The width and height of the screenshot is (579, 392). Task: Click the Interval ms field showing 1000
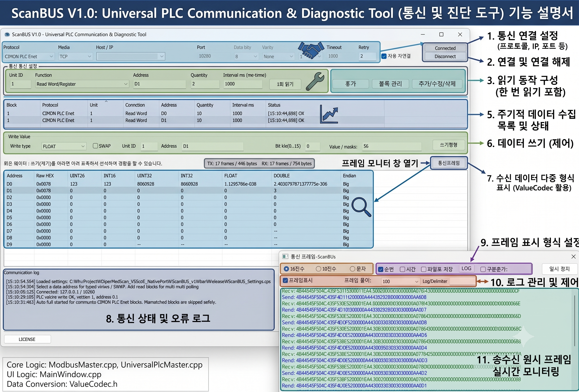pyautogui.click(x=243, y=84)
